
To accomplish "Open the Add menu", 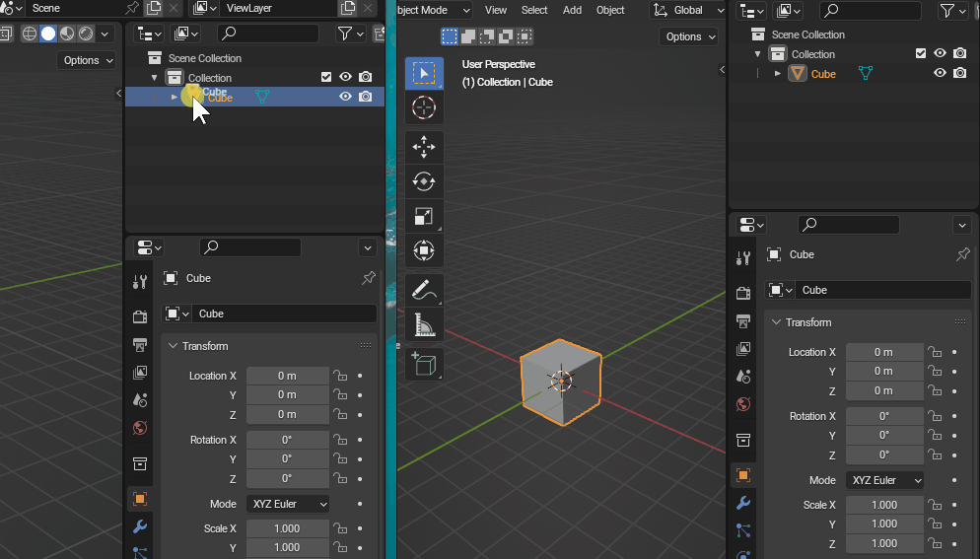I will click(x=572, y=10).
